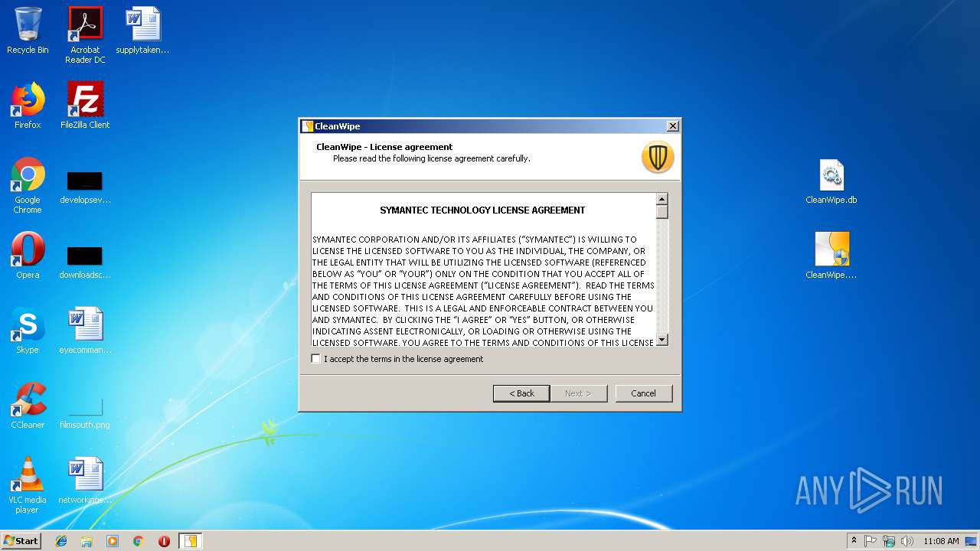The image size is (980, 551).
Task: Show hidden system tray icons
Action: coord(854,541)
